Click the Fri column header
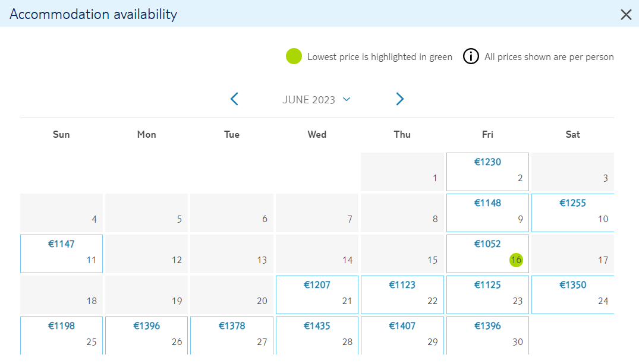Screen dimensions: 639x364 pos(487,134)
